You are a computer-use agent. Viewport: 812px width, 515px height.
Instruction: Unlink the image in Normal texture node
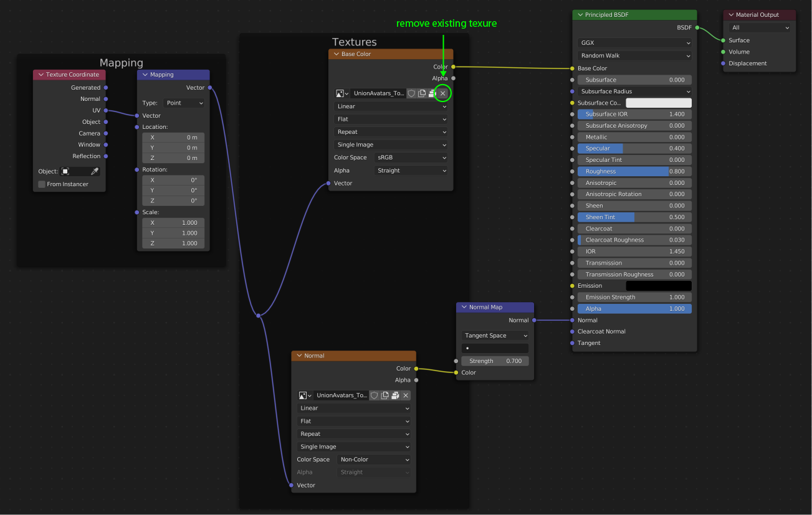point(406,395)
